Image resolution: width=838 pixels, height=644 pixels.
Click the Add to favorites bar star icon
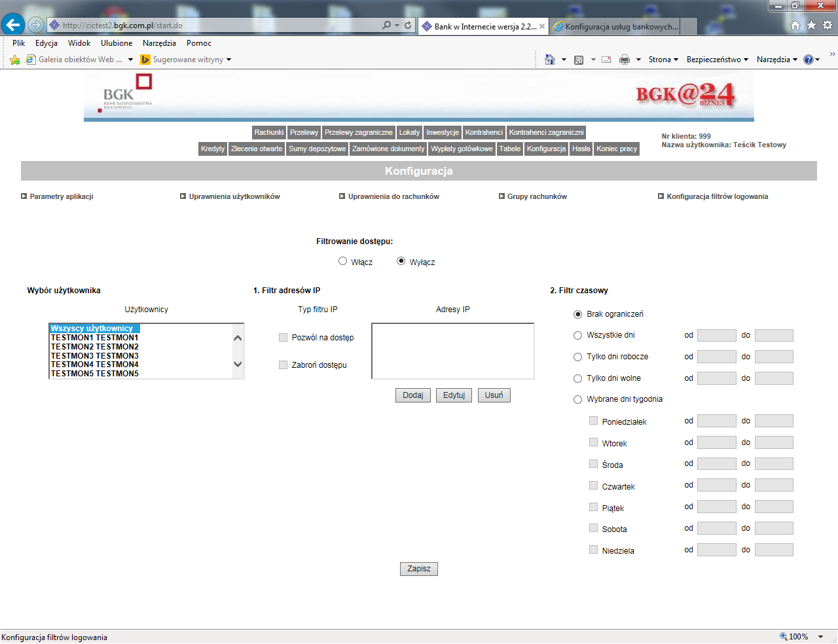click(x=15, y=60)
